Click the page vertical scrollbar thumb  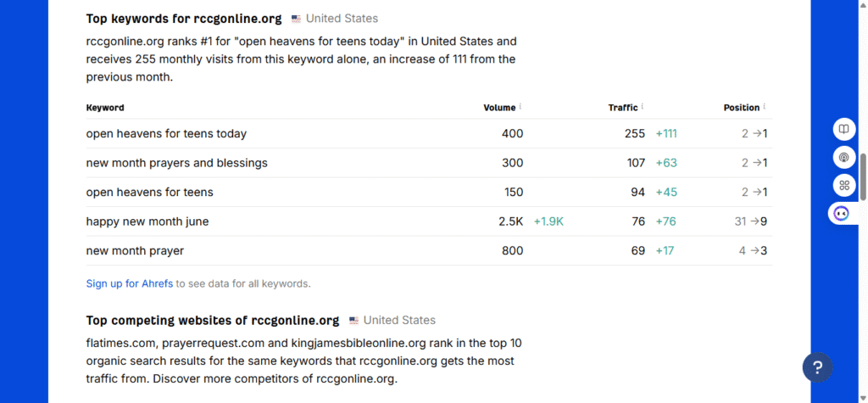862,177
